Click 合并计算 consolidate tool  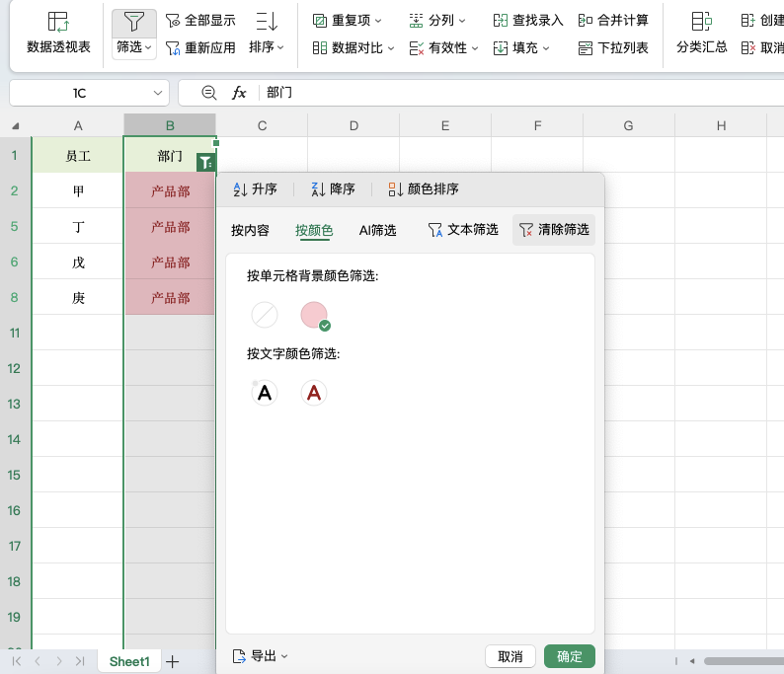[613, 21]
